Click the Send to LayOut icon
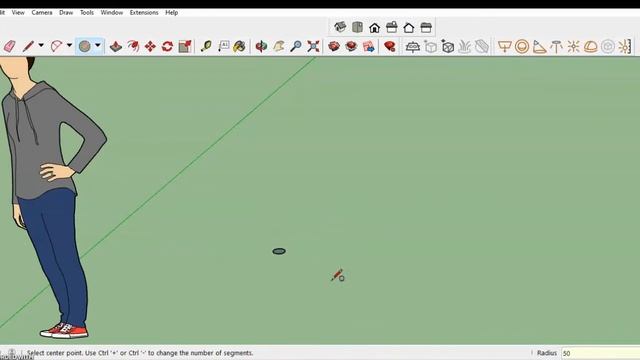Screen dimensions: 640x360 click(369, 46)
